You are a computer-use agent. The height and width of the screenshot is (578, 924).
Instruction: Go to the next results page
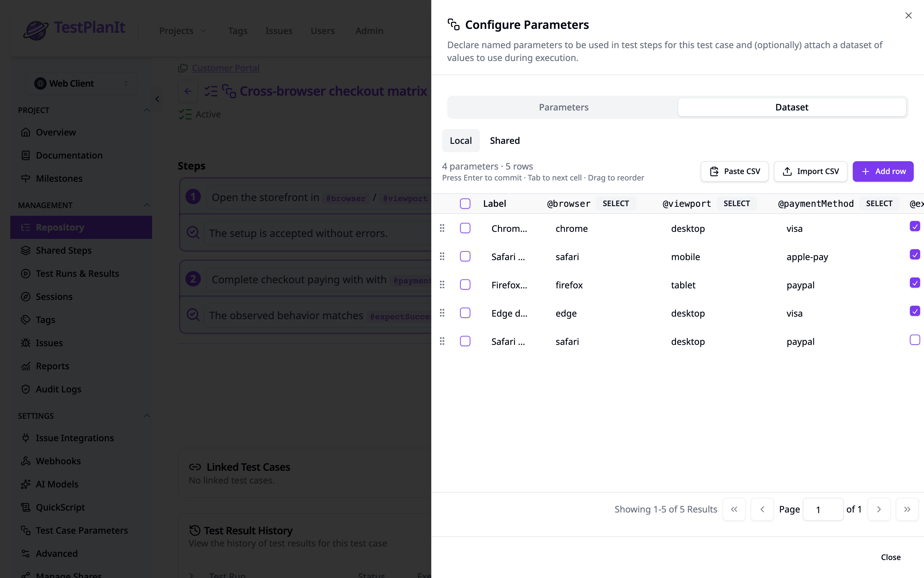pyautogui.click(x=879, y=509)
